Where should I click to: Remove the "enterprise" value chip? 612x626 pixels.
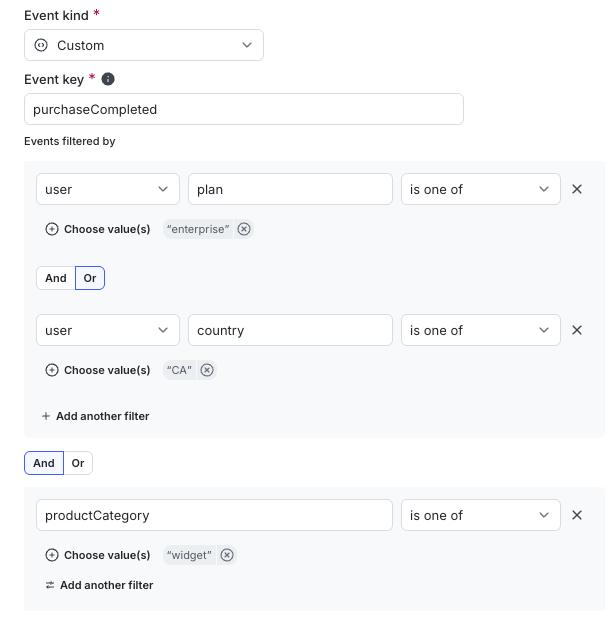click(244, 229)
